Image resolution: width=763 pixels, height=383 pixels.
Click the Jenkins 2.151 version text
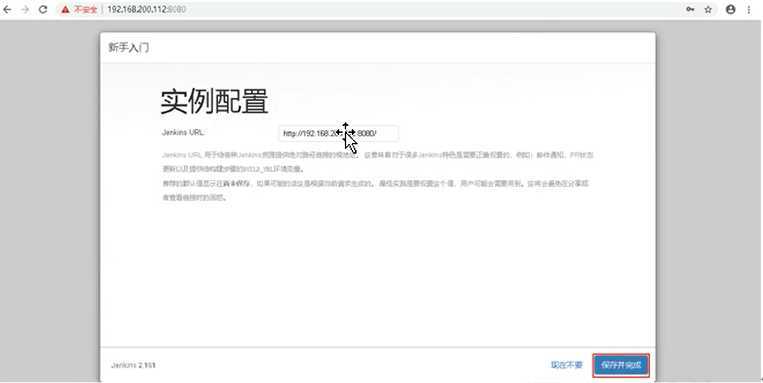point(133,365)
